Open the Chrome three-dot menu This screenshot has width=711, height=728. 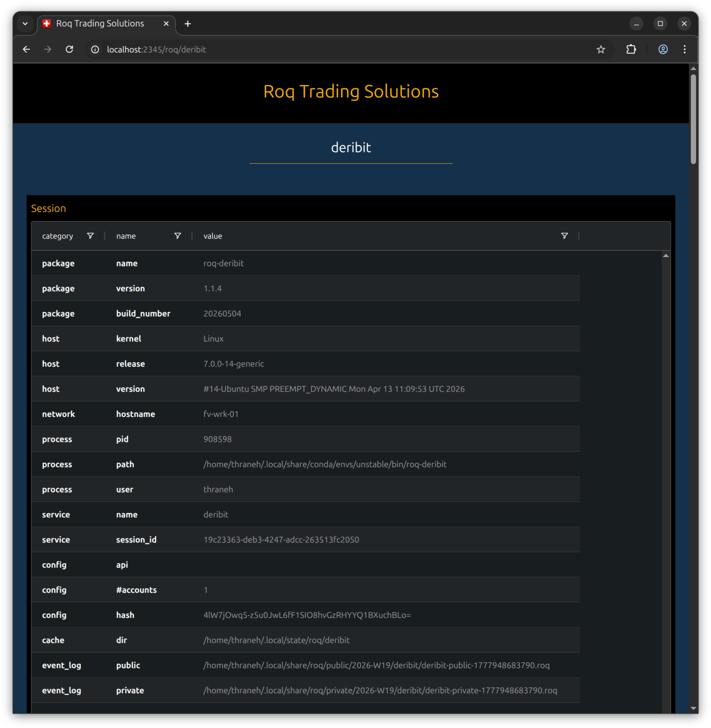pyautogui.click(x=684, y=49)
